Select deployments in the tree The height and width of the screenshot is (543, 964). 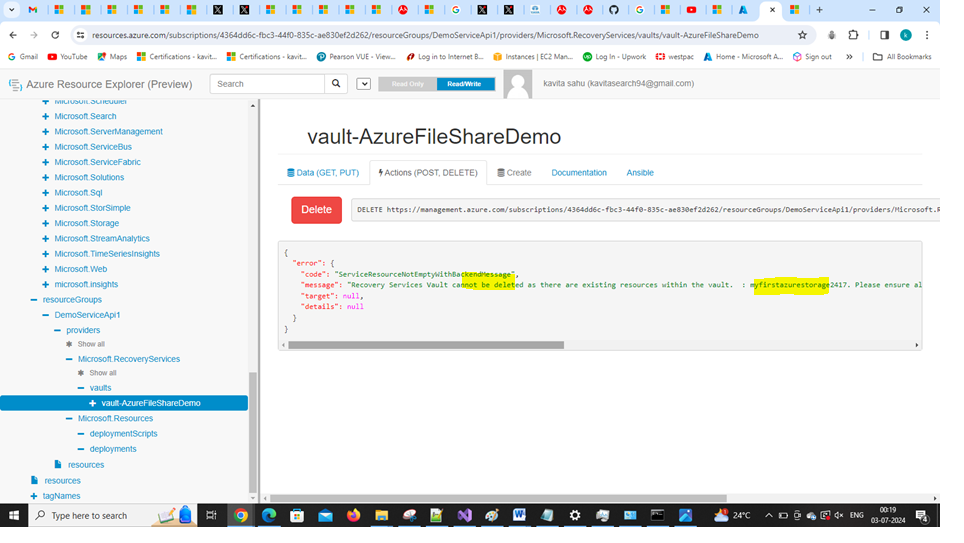pos(113,450)
